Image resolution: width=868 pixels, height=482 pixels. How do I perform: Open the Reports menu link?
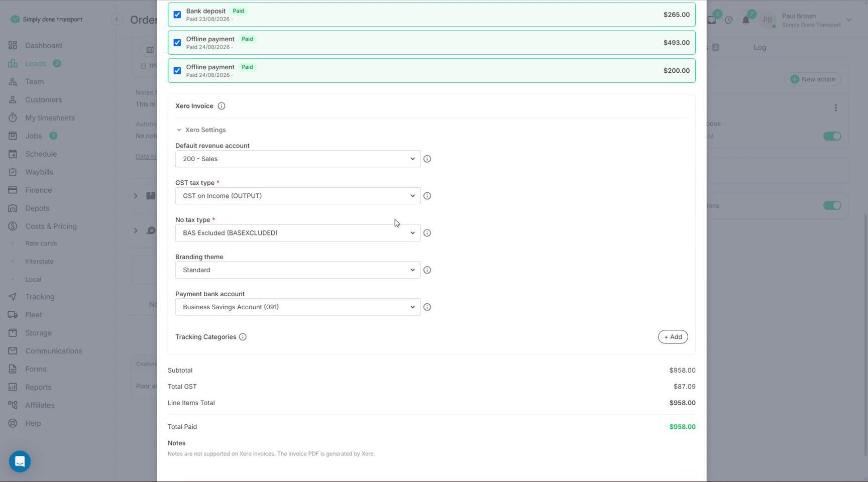[38, 387]
